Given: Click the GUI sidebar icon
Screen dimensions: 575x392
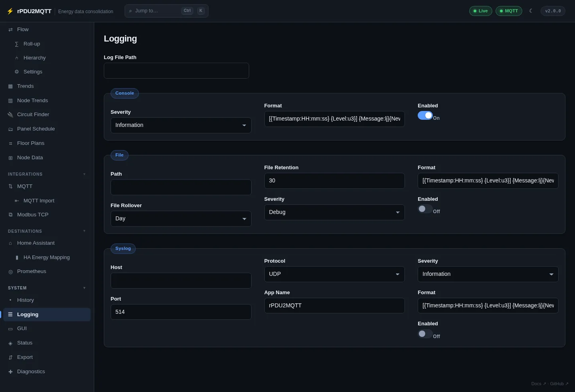Looking at the screenshot, I should click(10, 329).
